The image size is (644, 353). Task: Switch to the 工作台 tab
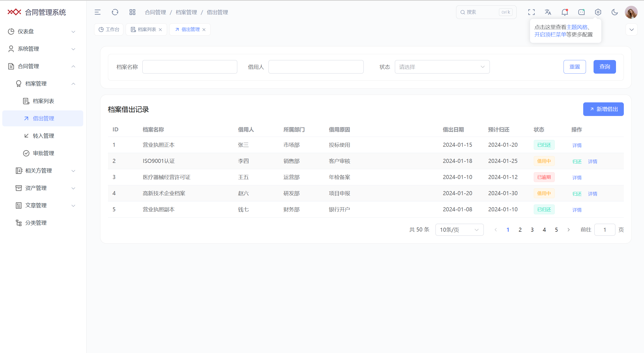(x=109, y=30)
